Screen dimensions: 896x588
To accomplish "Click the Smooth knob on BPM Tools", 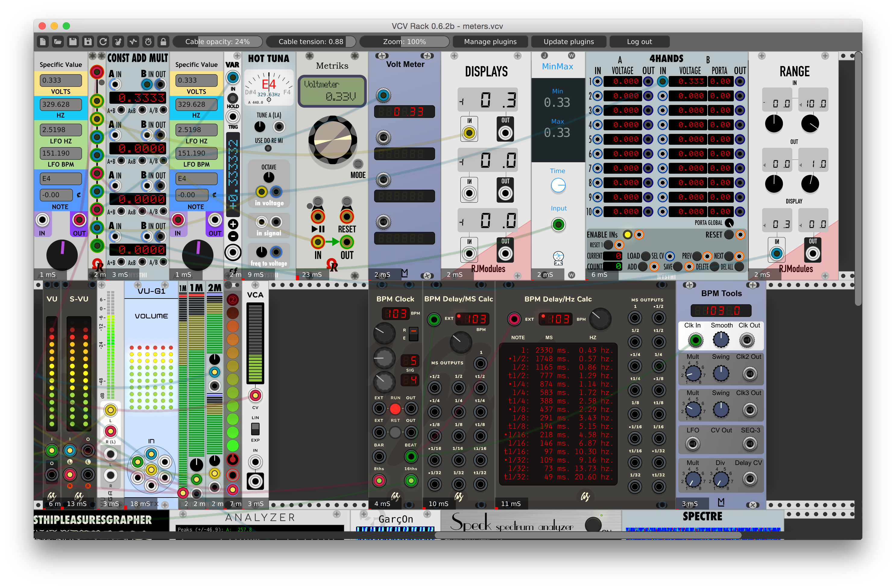I will [x=721, y=340].
